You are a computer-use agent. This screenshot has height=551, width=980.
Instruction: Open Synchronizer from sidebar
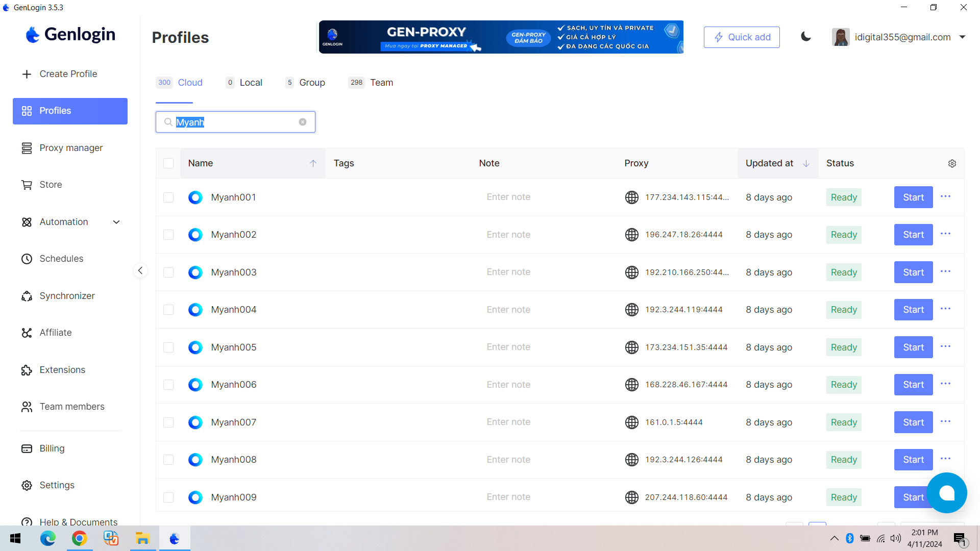[67, 296]
